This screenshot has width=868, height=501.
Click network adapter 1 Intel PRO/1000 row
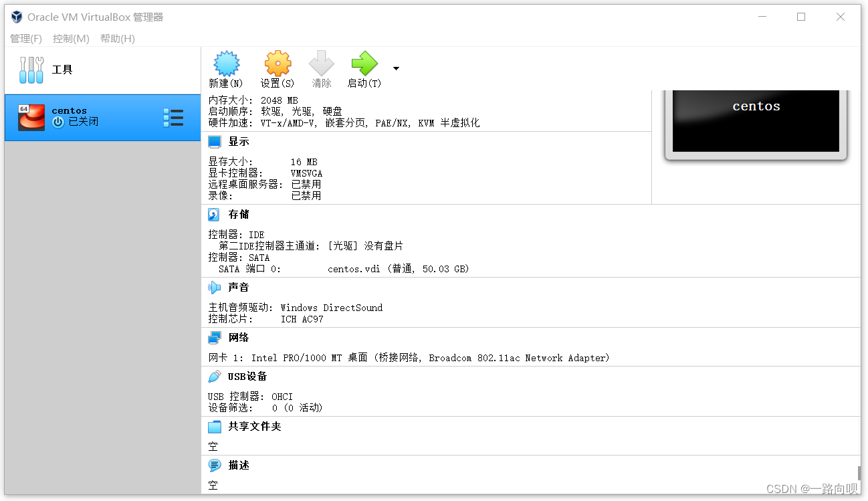(x=409, y=358)
